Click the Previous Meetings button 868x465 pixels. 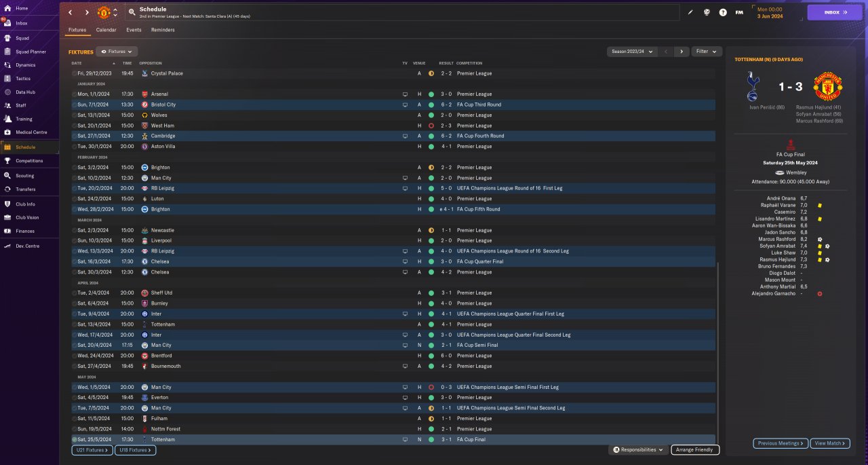point(781,443)
